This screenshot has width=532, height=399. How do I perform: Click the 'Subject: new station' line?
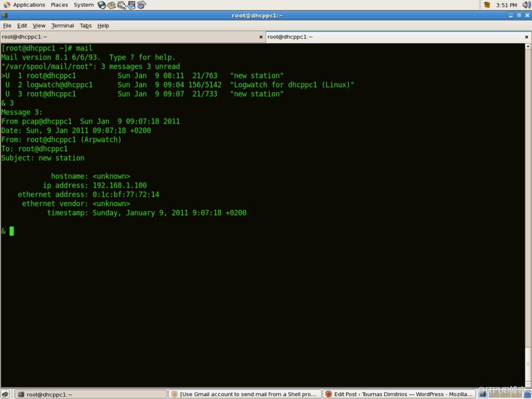(x=43, y=158)
